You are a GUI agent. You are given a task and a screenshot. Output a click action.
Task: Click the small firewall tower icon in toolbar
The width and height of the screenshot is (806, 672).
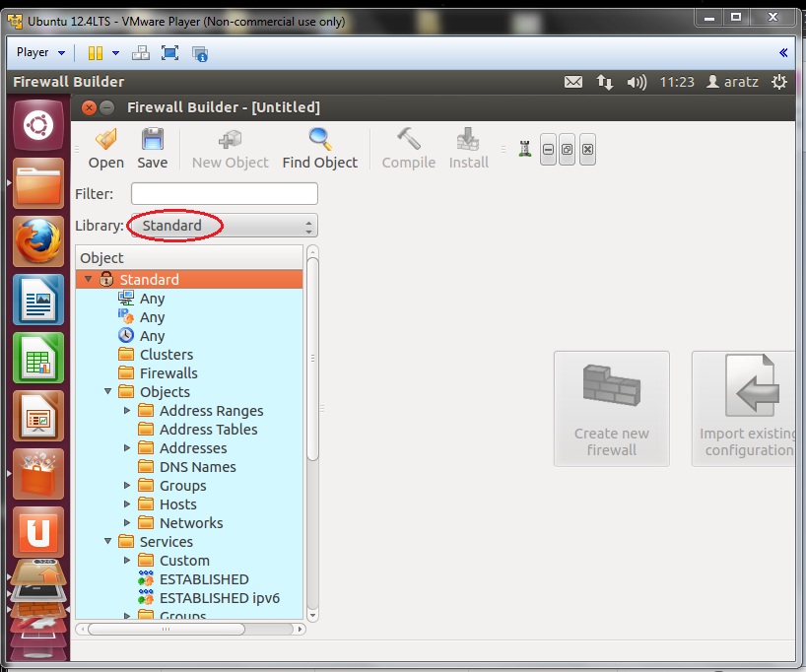tap(525, 149)
